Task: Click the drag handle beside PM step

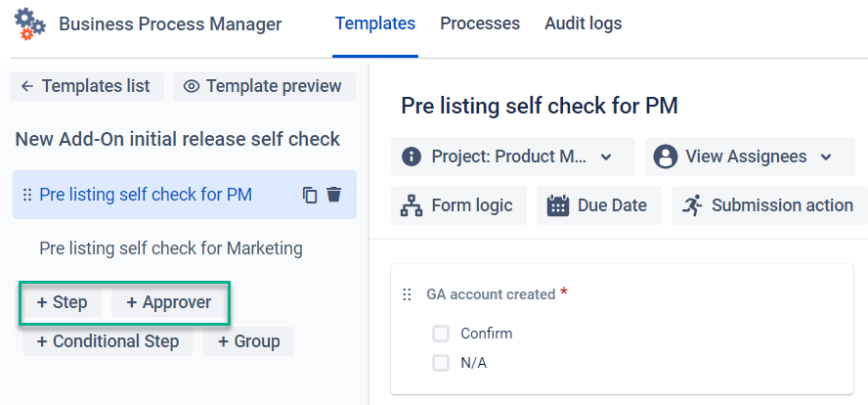Action: tap(27, 195)
